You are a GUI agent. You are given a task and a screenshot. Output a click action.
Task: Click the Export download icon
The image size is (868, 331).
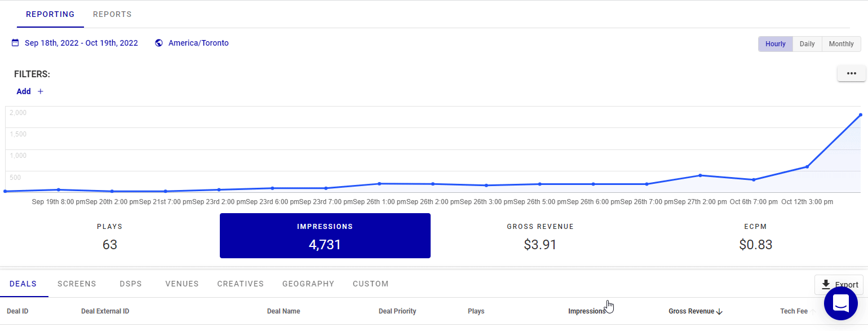pos(826,285)
